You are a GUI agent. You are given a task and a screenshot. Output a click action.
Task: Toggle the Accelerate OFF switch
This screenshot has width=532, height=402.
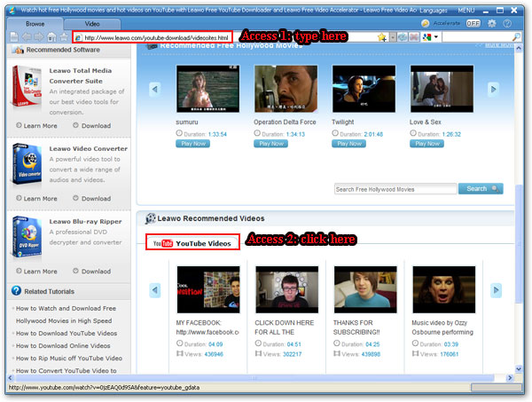click(x=473, y=23)
